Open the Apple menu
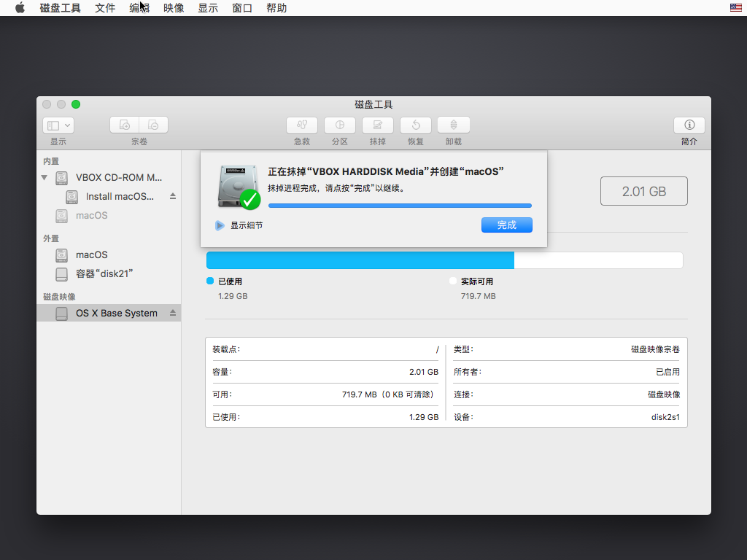 [20, 8]
